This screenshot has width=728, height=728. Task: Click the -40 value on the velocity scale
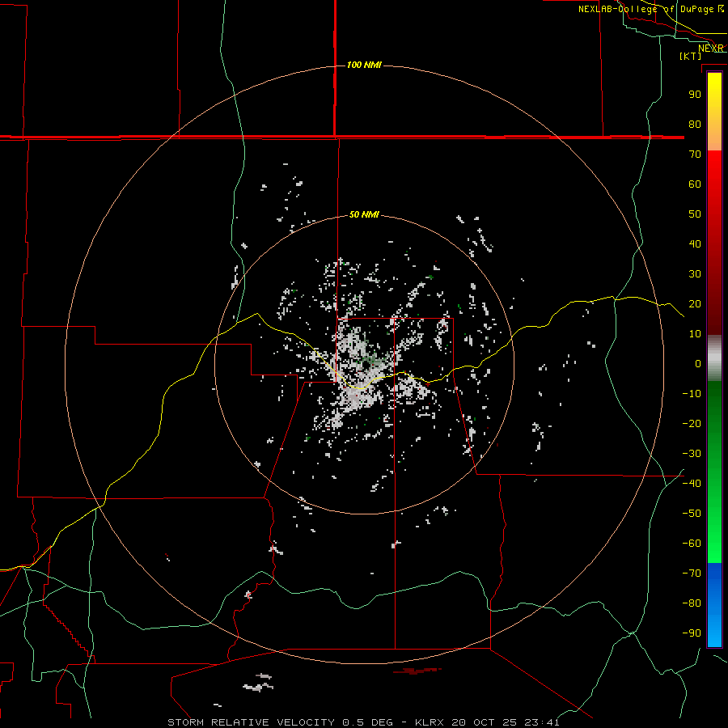[692, 484]
